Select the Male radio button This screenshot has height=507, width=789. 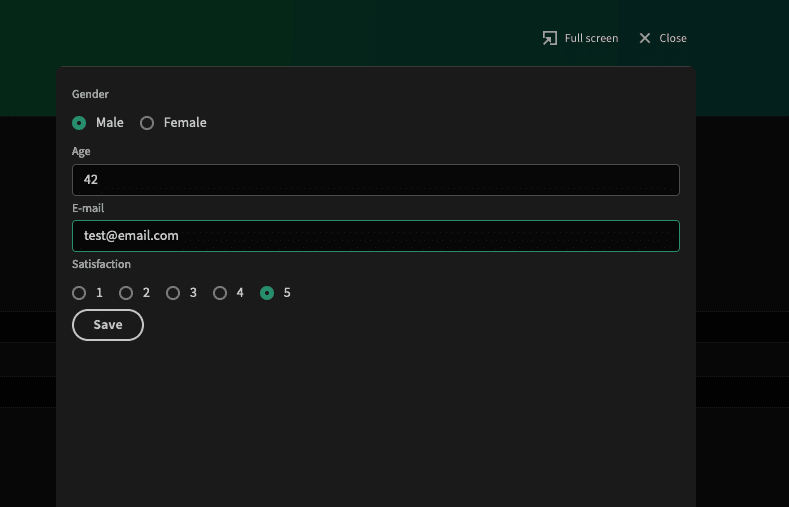tap(79, 123)
